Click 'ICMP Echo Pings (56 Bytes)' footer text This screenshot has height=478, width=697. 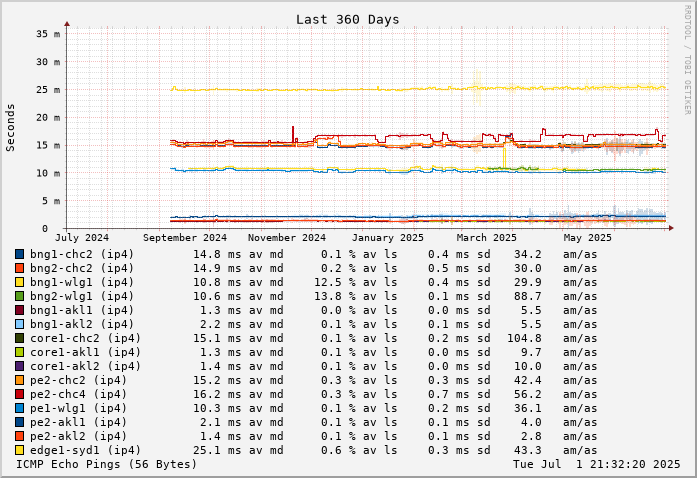click(x=106, y=464)
